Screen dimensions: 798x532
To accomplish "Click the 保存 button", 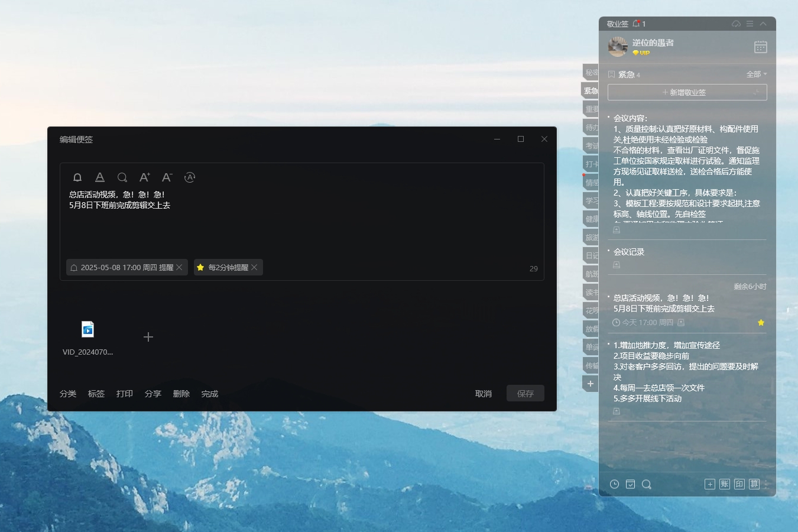I will point(525,394).
